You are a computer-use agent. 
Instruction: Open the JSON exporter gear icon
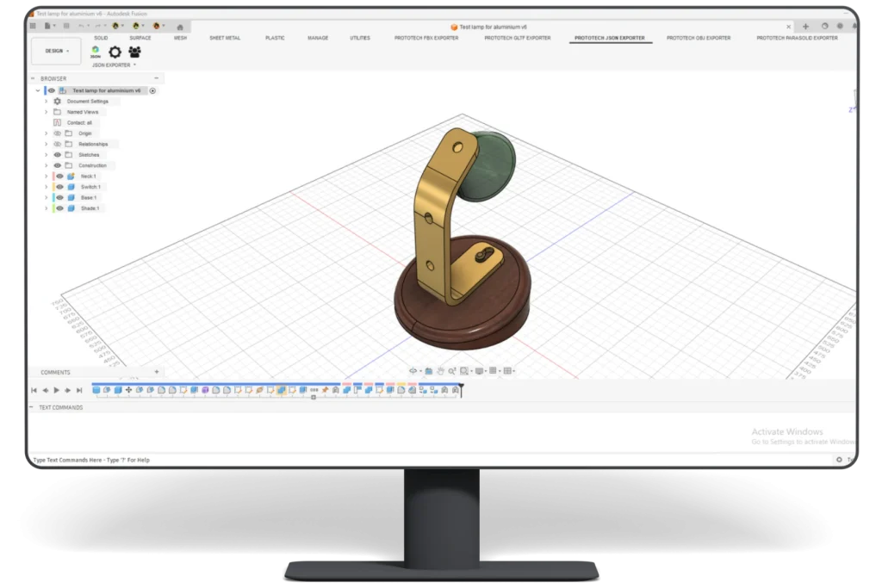point(115,52)
